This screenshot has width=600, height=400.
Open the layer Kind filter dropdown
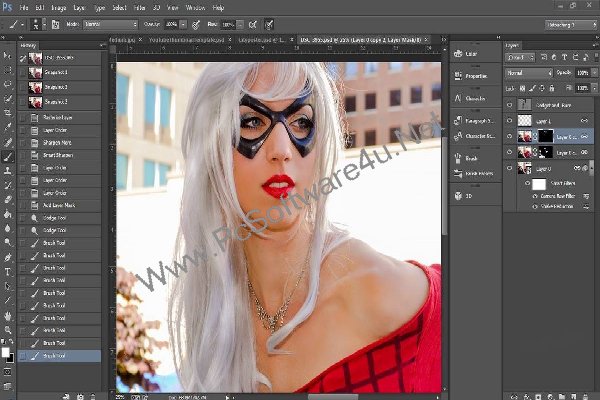[x=520, y=57]
